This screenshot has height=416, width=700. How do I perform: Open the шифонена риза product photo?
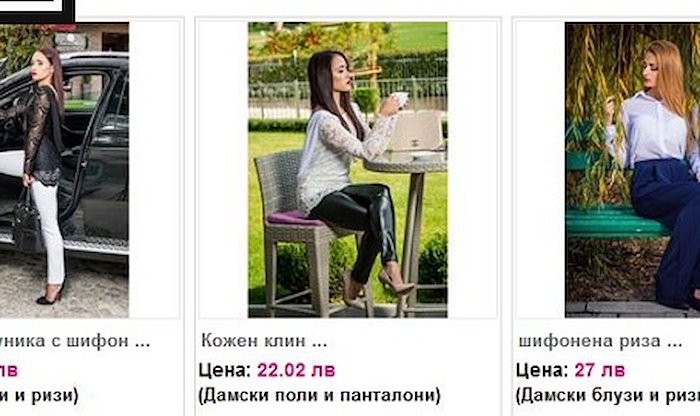pos(632,170)
